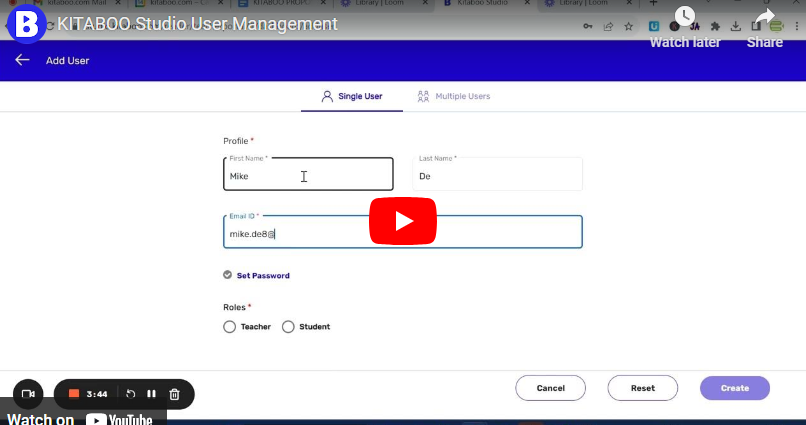
Task: Switch to the Single User tab
Action: 352,96
